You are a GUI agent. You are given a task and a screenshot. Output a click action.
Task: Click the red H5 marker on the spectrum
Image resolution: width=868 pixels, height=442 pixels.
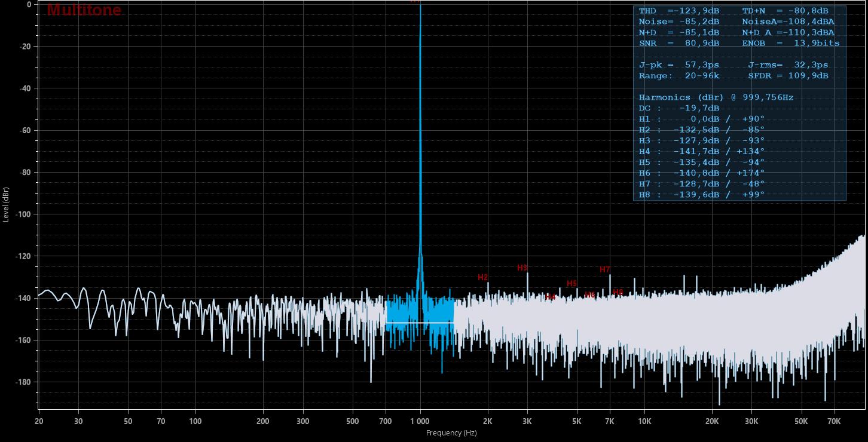[572, 283]
